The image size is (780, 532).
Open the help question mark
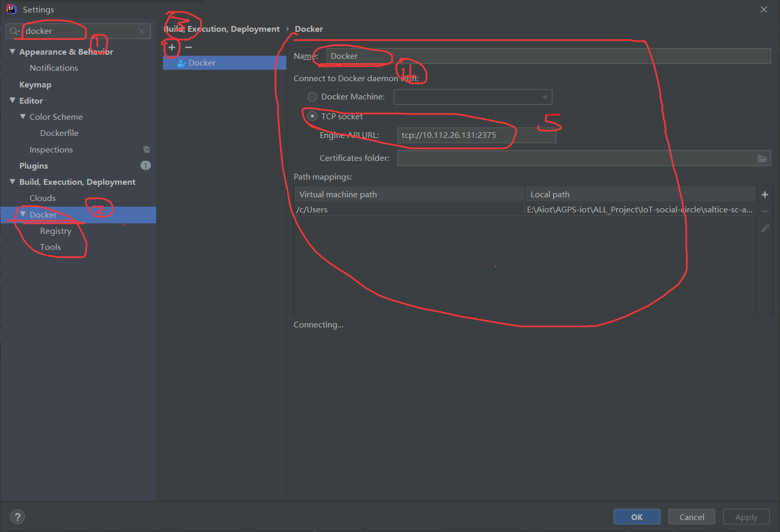coord(17,517)
